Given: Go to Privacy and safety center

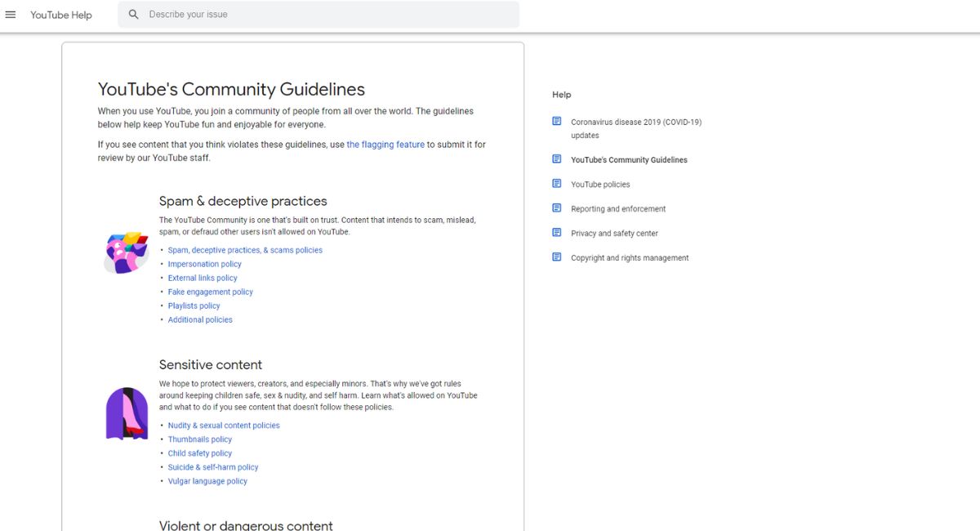Looking at the screenshot, I should (614, 234).
